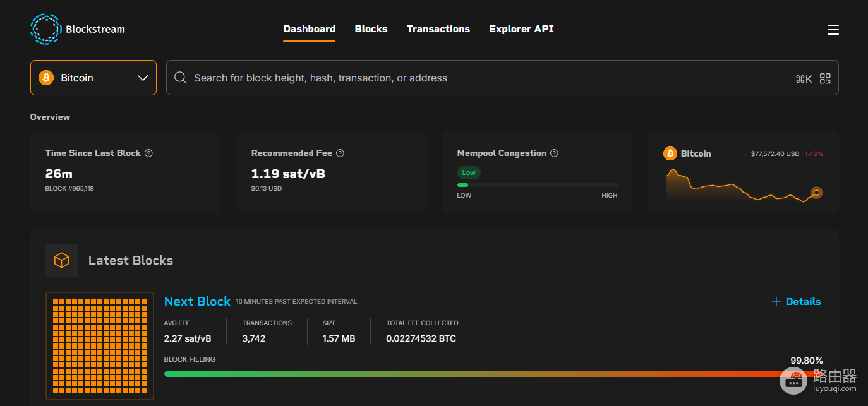Click the $77,572.40 USD price
868x406 pixels.
pyautogui.click(x=775, y=153)
